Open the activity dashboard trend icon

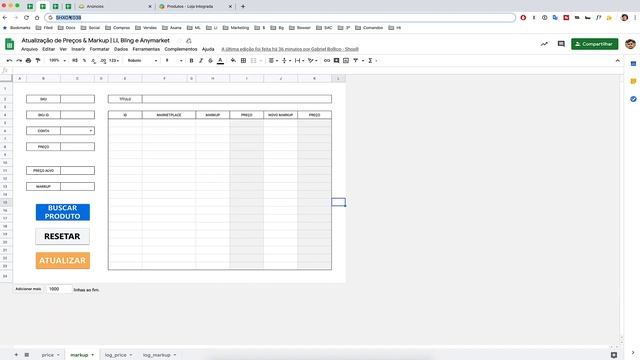click(x=544, y=44)
